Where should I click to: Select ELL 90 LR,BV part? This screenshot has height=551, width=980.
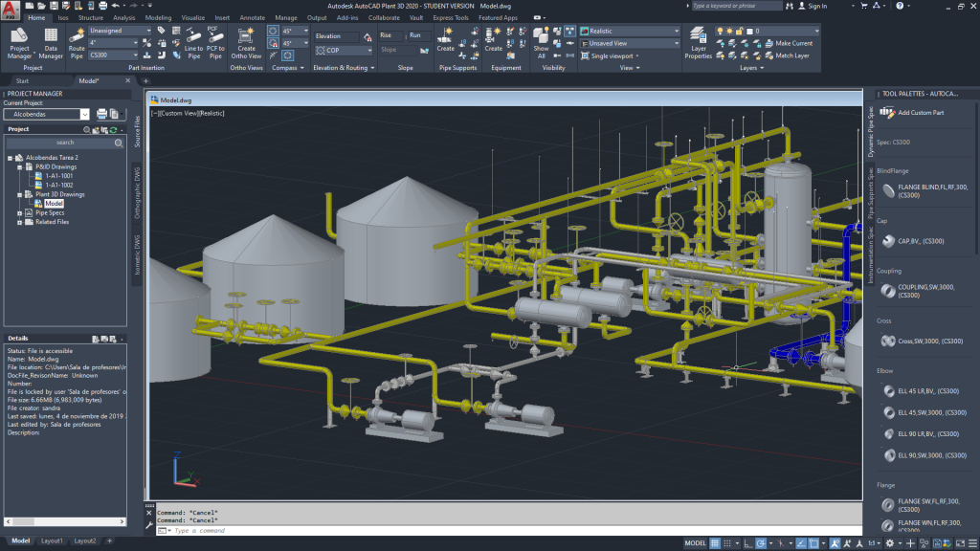(920, 433)
